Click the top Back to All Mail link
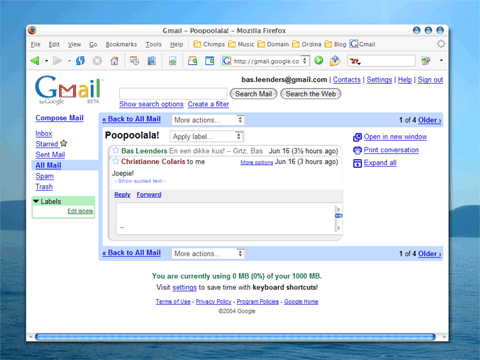480x360 pixels. (131, 119)
